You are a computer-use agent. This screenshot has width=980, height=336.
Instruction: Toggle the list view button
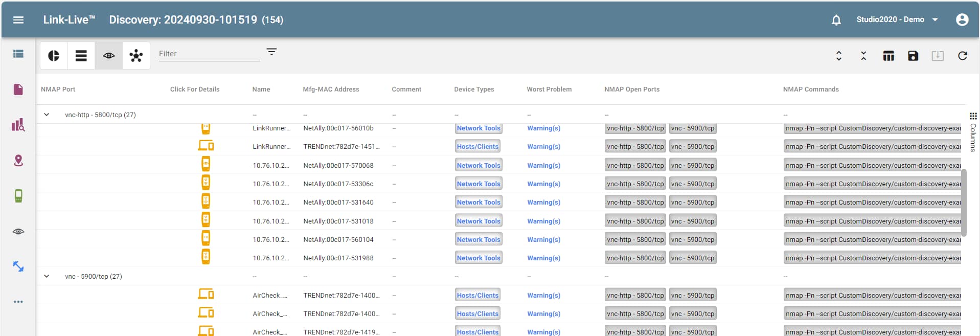pos(81,56)
